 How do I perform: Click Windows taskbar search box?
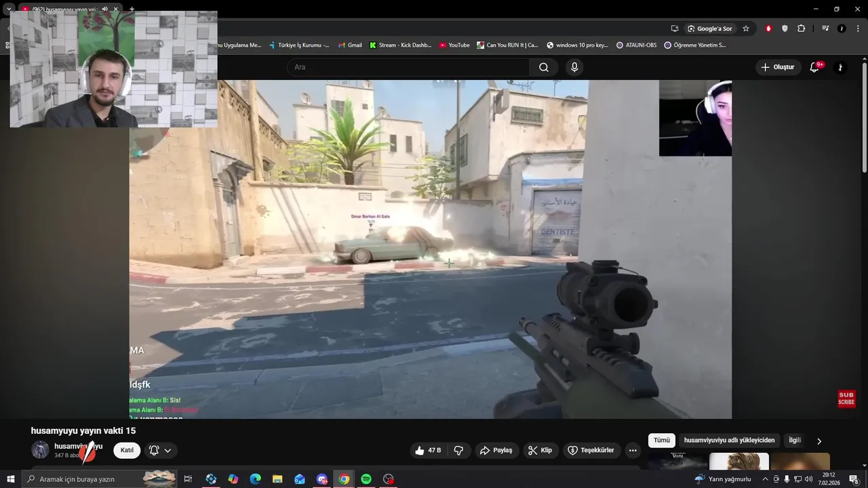coord(100,479)
